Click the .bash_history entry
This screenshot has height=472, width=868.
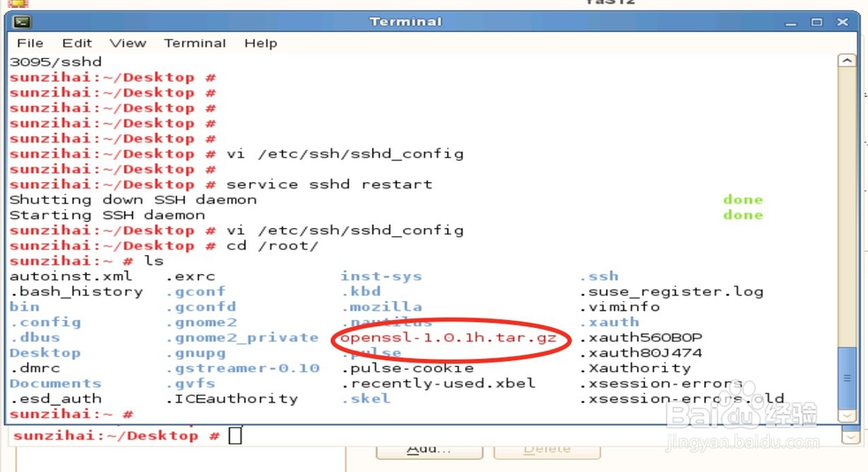coord(76,292)
